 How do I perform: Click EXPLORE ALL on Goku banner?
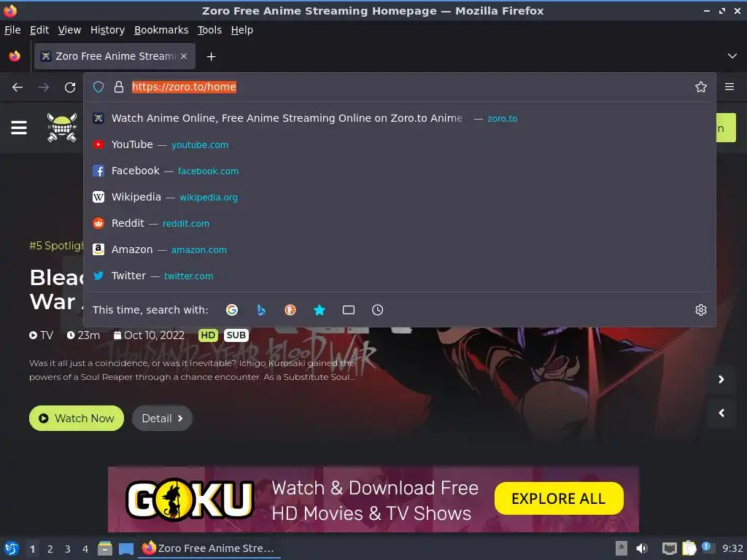pos(558,499)
